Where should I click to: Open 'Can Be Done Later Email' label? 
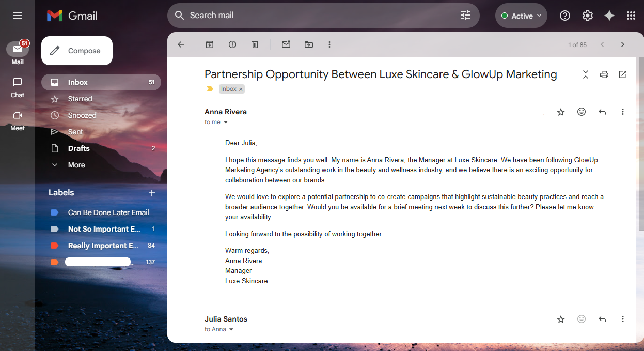[x=101, y=212]
